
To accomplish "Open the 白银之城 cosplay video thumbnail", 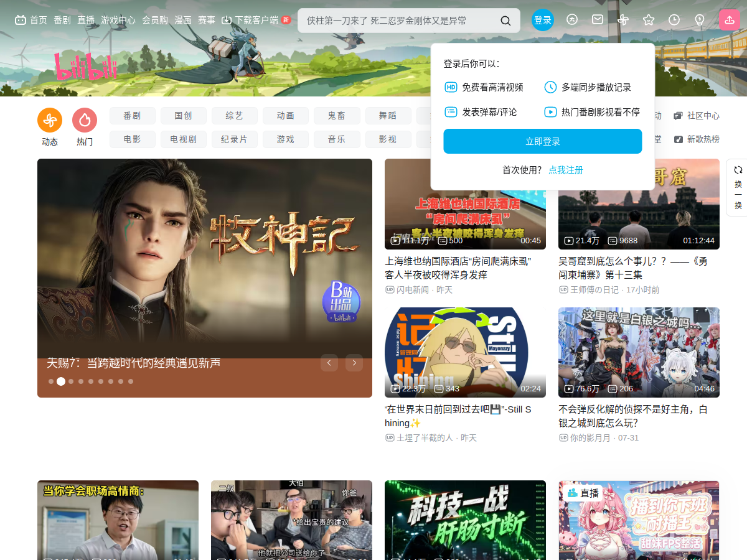I will [639, 352].
